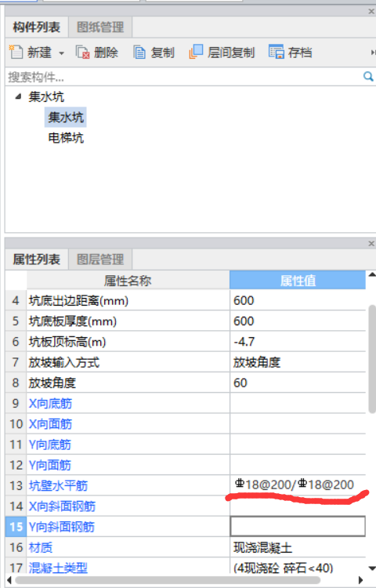Click the 新建 (New) component icon
Screen dimensions: 376x588
16,52
